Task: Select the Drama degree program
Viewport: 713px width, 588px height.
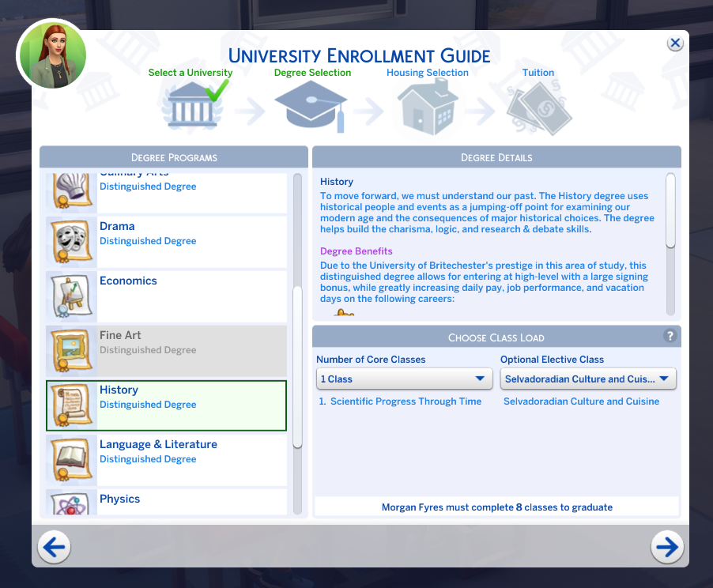Action: pos(167,242)
